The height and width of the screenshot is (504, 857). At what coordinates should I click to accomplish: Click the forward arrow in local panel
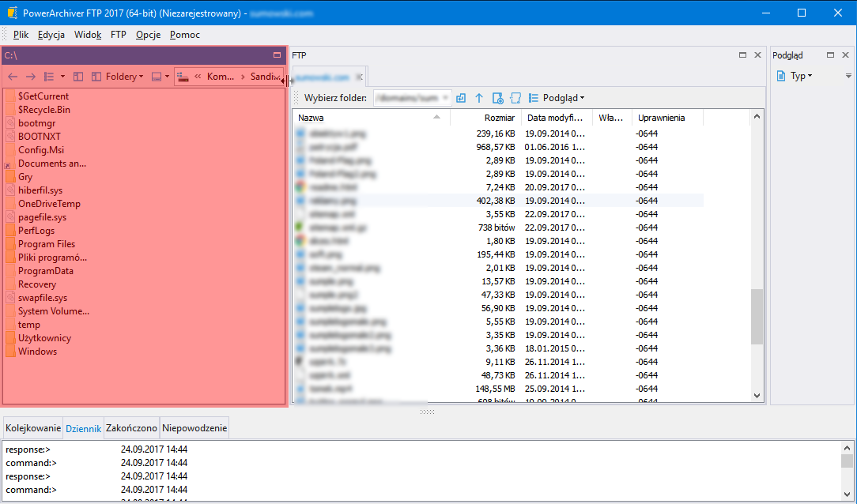pyautogui.click(x=30, y=77)
